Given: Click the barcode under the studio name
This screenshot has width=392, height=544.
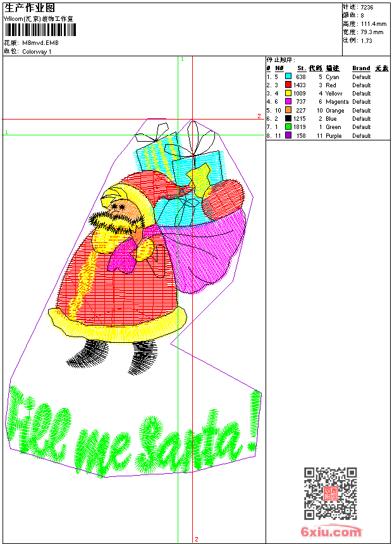Looking at the screenshot, I should point(40,30).
